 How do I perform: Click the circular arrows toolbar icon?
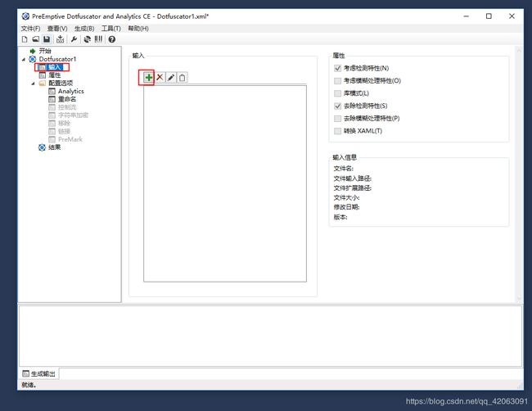(88, 39)
